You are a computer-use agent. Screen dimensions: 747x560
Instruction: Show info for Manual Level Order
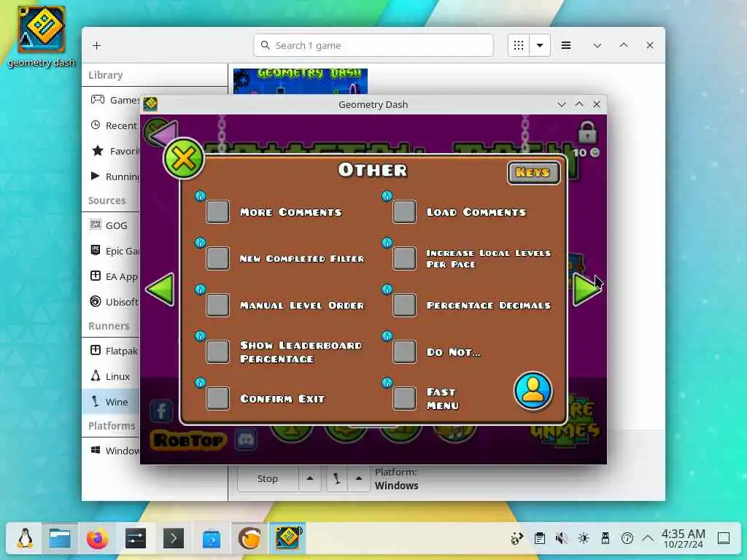(200, 289)
